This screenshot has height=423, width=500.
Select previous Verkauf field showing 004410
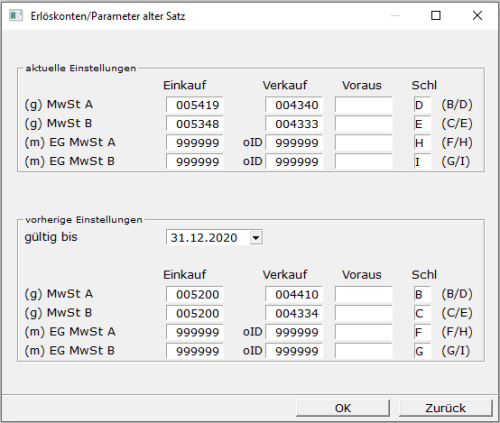(x=294, y=294)
